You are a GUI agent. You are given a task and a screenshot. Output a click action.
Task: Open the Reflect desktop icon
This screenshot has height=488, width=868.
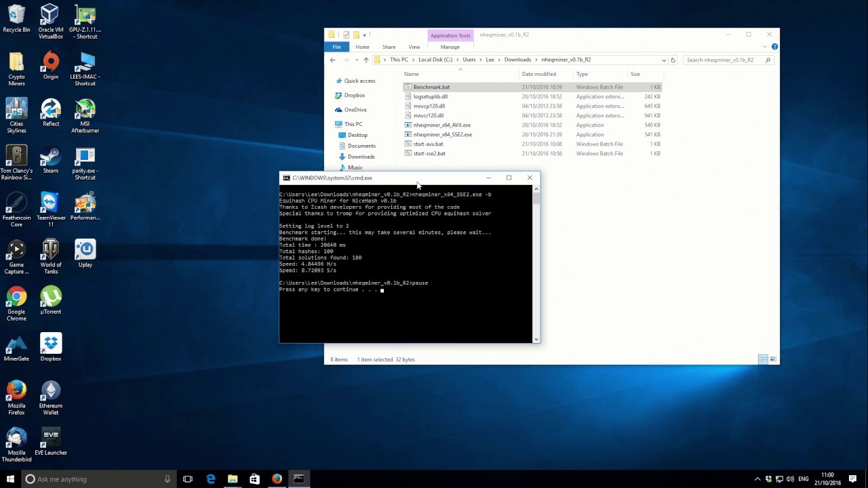[x=50, y=113]
